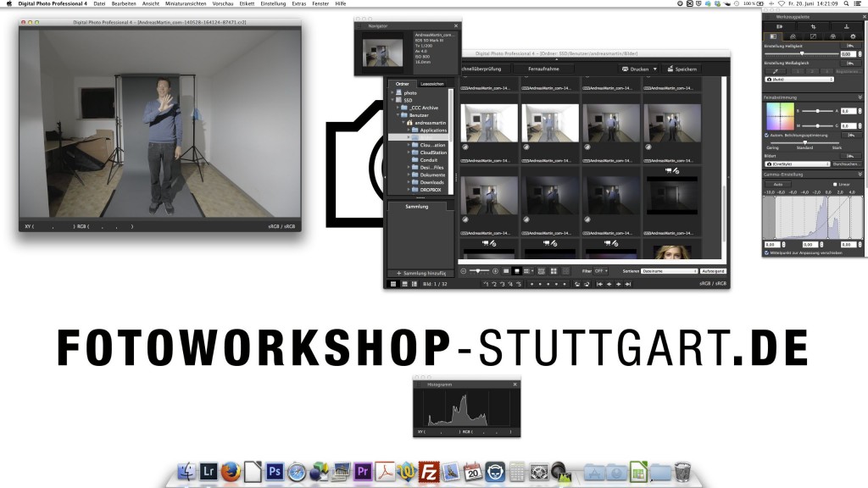Toggle Autom. Belichtungsoptimierung checkbox
The height and width of the screenshot is (488, 868).
coord(766,135)
